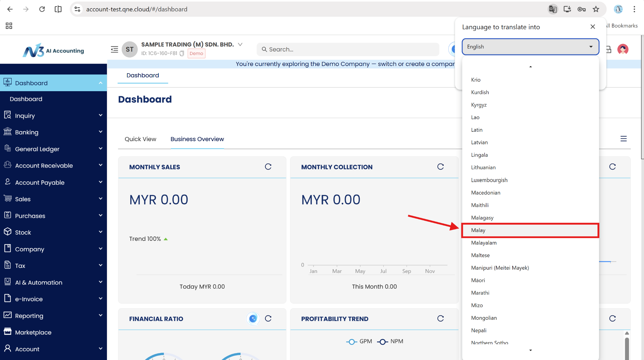Refresh the Monthly Sales widget
Screen dimensions: 644x360
click(268, 167)
